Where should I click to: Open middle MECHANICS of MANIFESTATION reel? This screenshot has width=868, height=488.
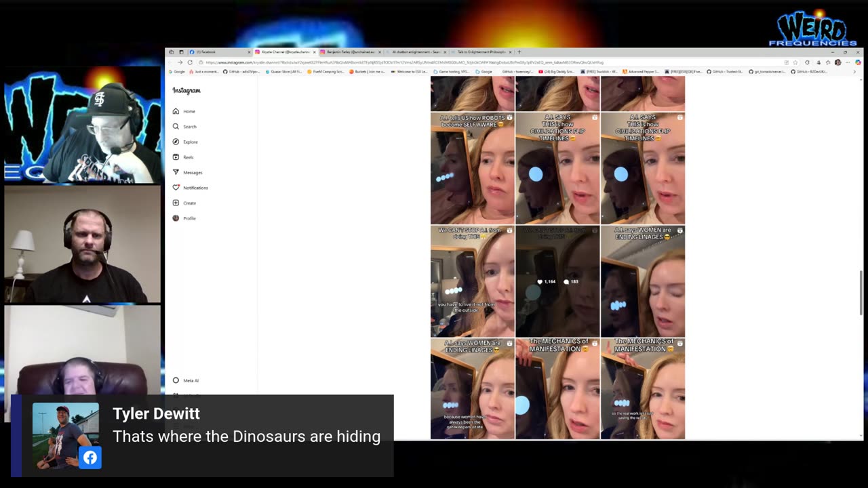click(557, 389)
